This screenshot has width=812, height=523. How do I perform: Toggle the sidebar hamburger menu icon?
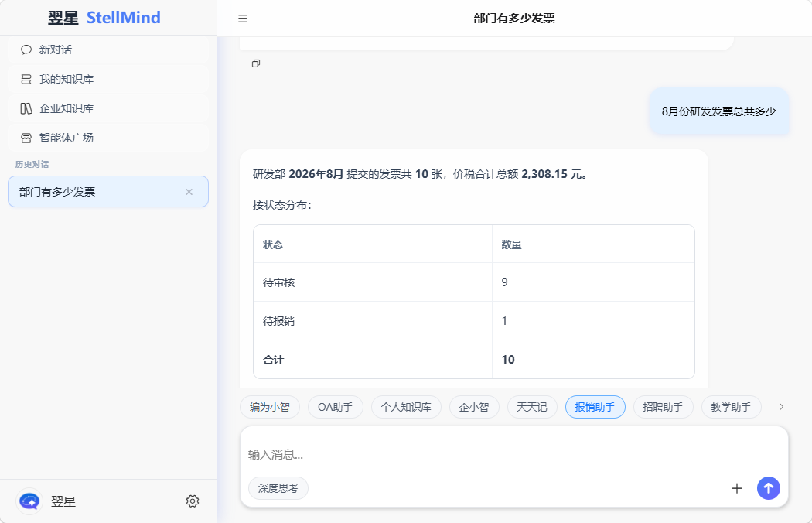[242, 19]
